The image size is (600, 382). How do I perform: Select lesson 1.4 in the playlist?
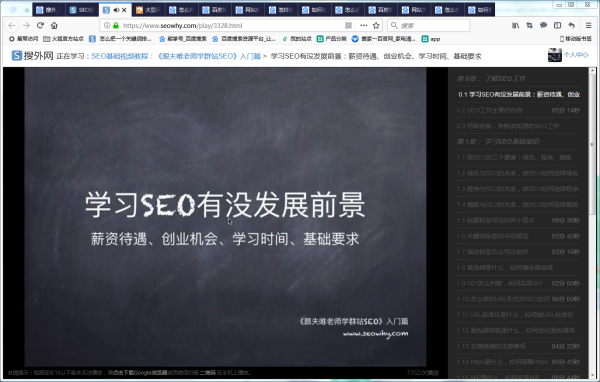(519, 204)
